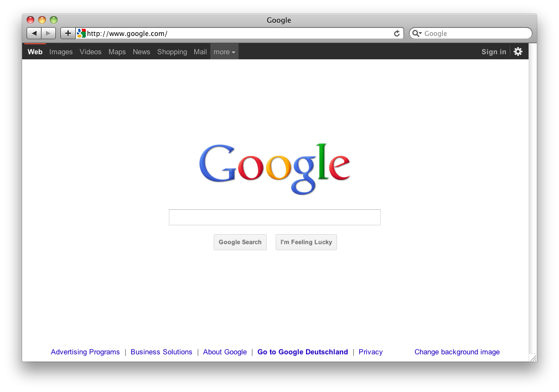Expand the 'more' dropdown in Google bar
559x392 pixels.
[224, 52]
